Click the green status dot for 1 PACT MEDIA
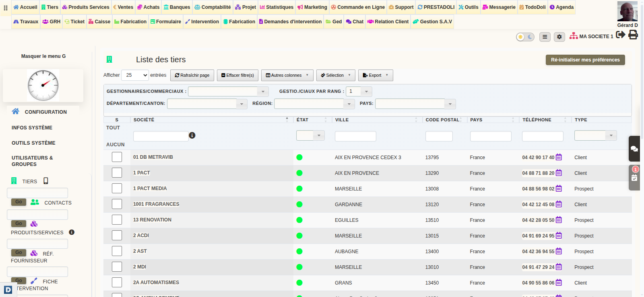The image size is (644, 297). (x=299, y=189)
